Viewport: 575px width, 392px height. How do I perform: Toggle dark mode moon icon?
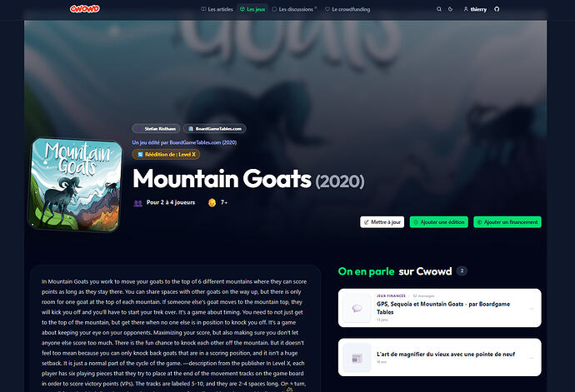click(450, 9)
